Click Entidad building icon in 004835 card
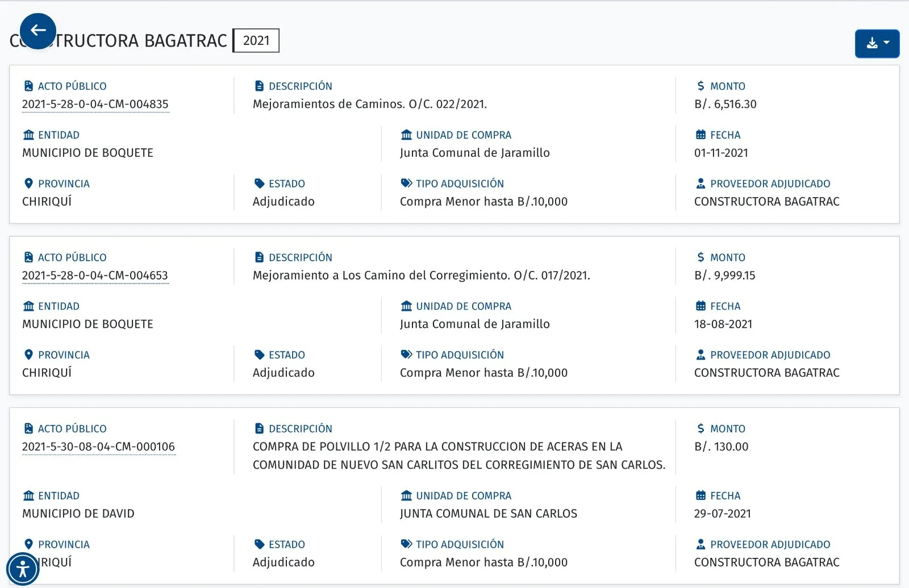This screenshot has height=588, width=909. [28, 135]
